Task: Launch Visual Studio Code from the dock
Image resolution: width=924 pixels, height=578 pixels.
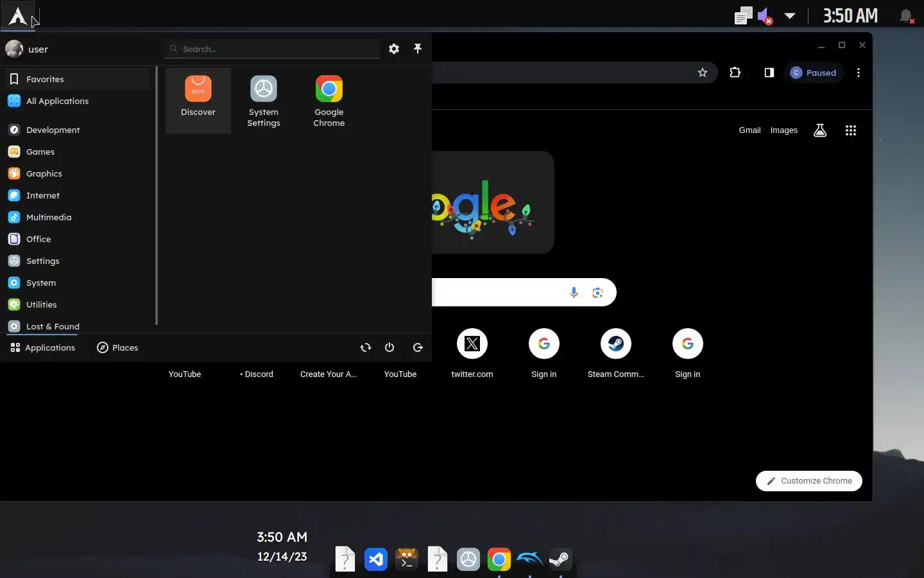Action: [x=376, y=559]
